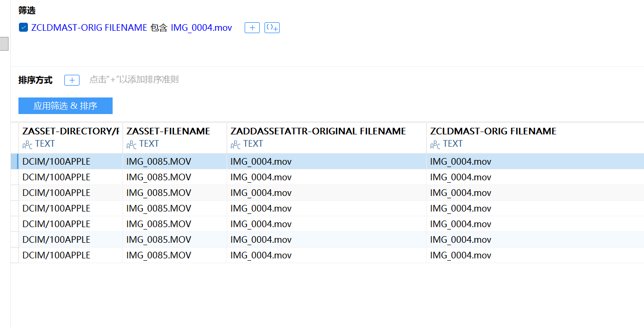Select DCIM/100APPLE cell in the highlighted row
The height and width of the screenshot is (327, 644).
pos(71,161)
